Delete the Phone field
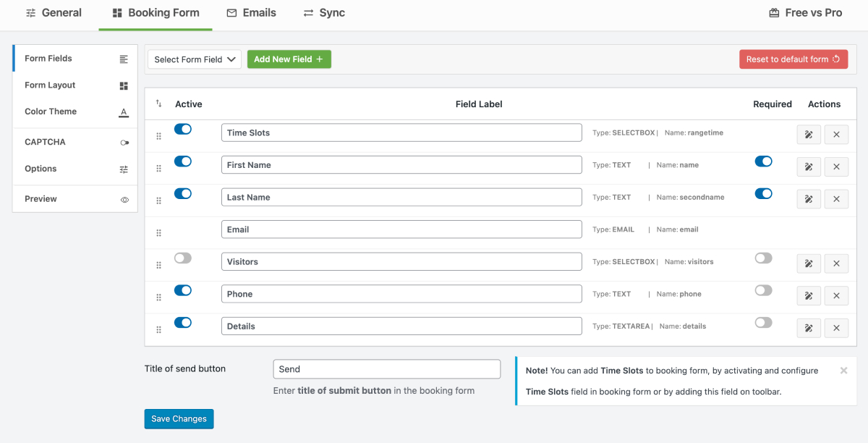The height and width of the screenshot is (443, 868). (x=836, y=295)
